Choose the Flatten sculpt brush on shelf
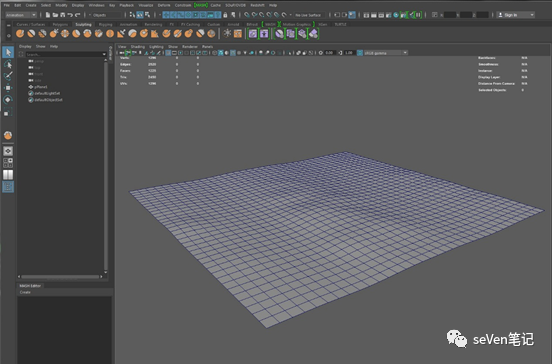The width and height of the screenshot is (552, 364). click(x=76, y=34)
